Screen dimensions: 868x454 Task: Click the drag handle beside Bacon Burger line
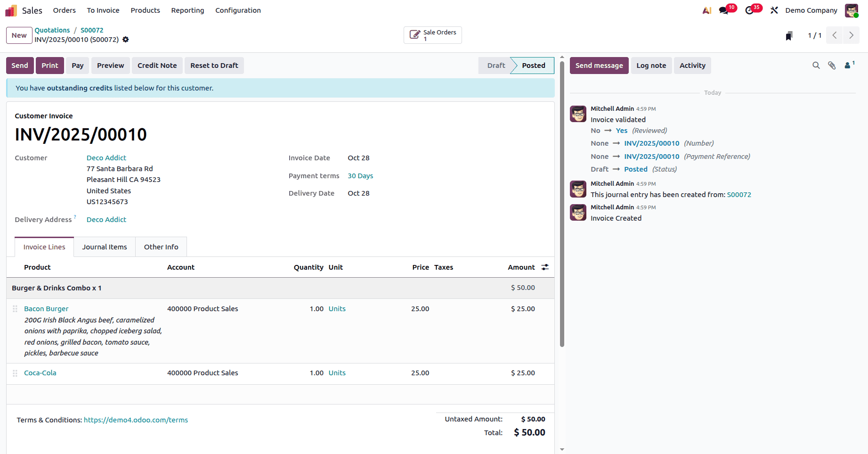(x=15, y=308)
